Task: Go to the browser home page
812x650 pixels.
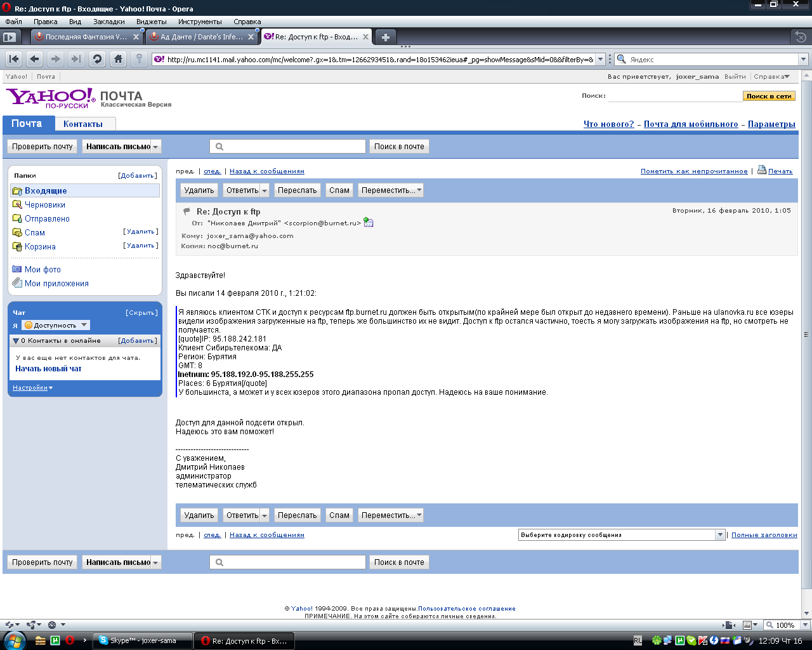Action: pos(118,59)
